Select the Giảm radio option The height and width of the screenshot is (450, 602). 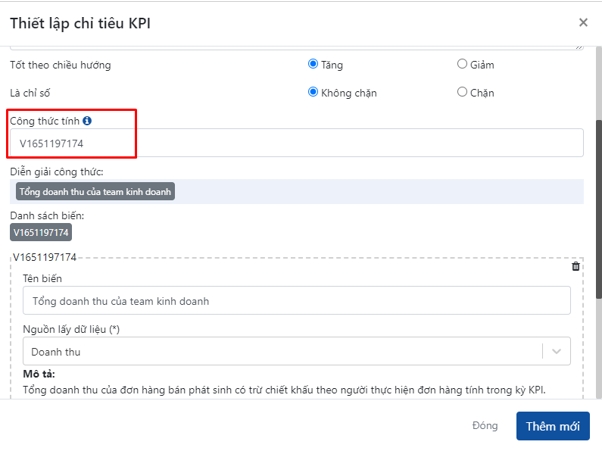click(x=462, y=65)
